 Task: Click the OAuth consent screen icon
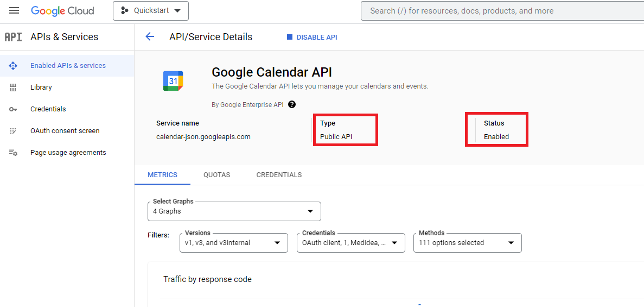[x=12, y=131]
